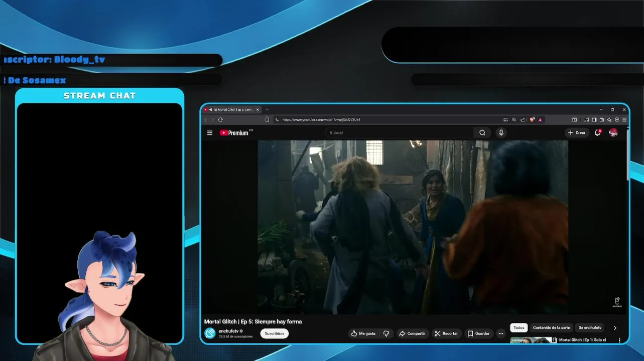Bookmark this page via bookmark icon
The image size is (644, 361).
[267, 120]
